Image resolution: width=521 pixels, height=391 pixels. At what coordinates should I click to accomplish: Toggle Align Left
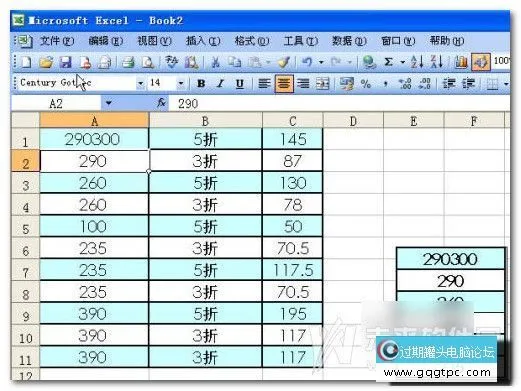264,83
